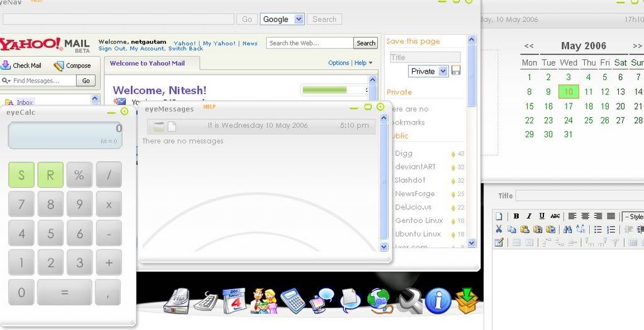The width and height of the screenshot is (644, 330).
Task: Click the Cut scissors icon
Action: coord(499,229)
